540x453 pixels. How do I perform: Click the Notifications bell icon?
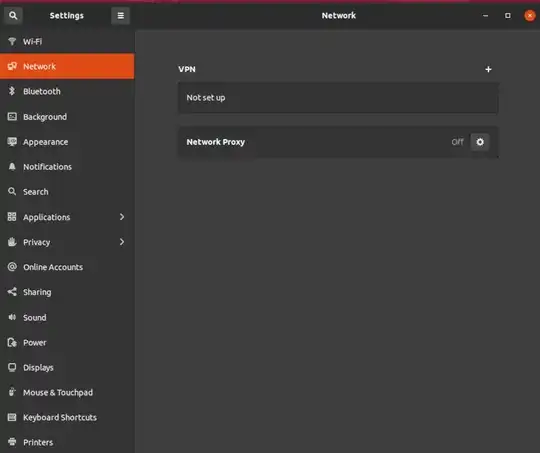coord(12,167)
